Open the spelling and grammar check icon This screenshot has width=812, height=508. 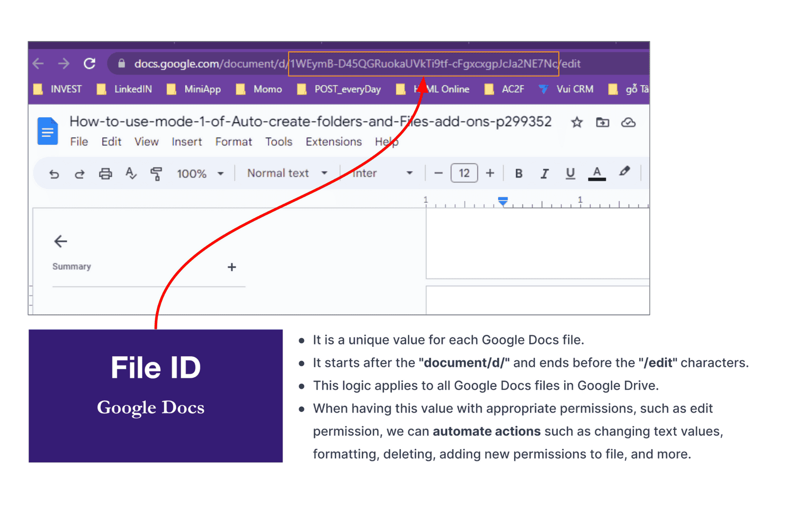[131, 173]
